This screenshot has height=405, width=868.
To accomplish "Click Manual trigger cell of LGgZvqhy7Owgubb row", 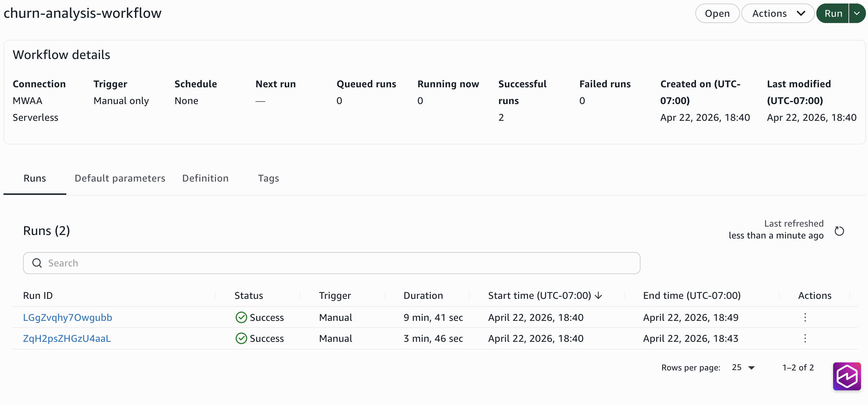I will point(335,317).
